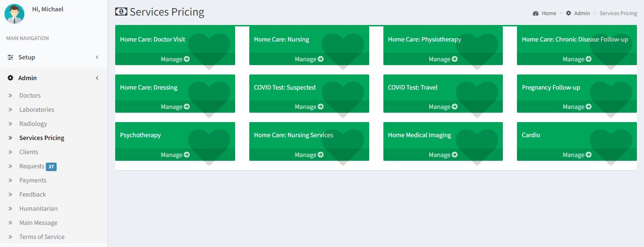This screenshot has height=247, width=644.
Task: Click the "COVID Test: Travel" card title
Action: click(413, 87)
